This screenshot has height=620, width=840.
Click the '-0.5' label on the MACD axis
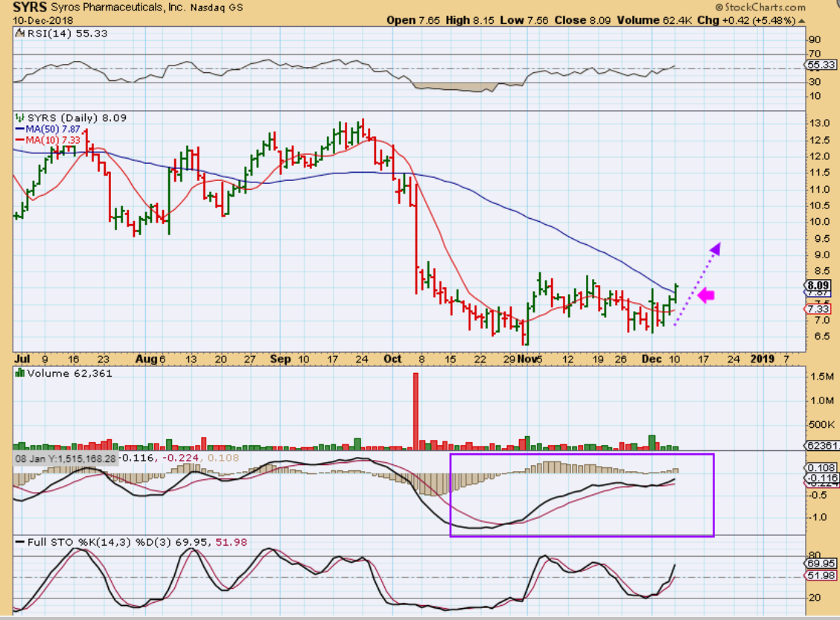tap(817, 495)
